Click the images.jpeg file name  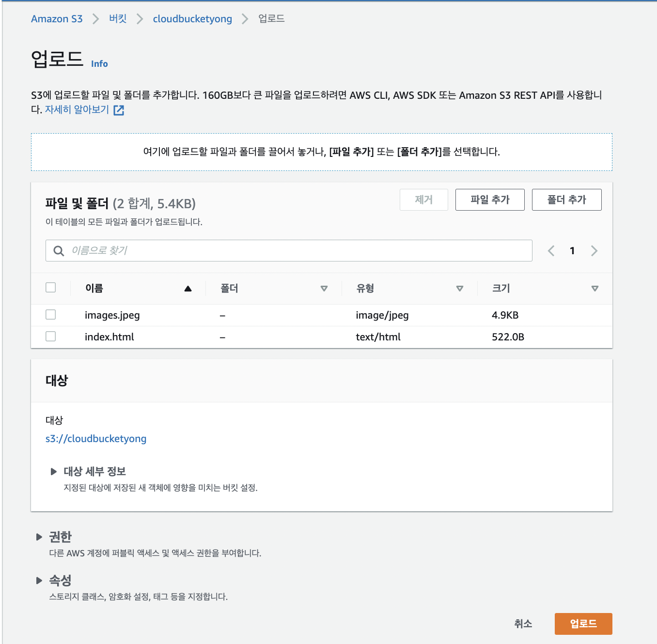click(x=112, y=315)
